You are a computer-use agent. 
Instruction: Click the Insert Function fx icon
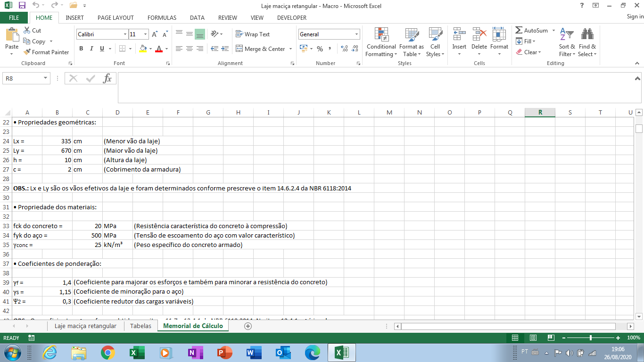click(x=107, y=78)
